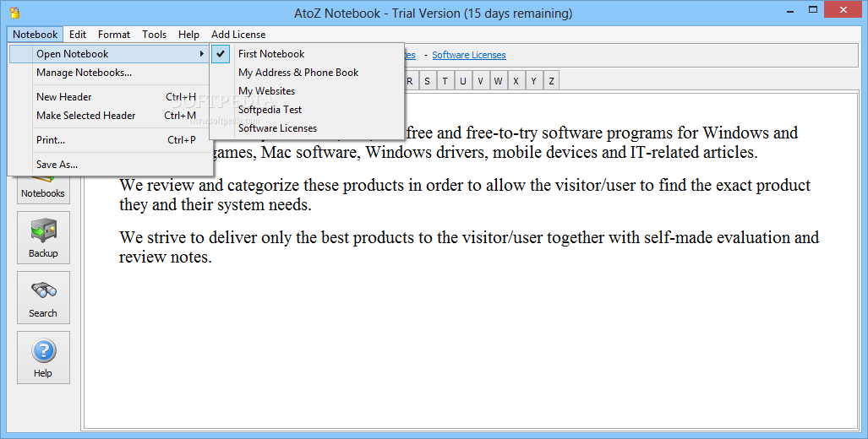This screenshot has width=868, height=439.
Task: Choose New Header menu entry
Action: 110,97
